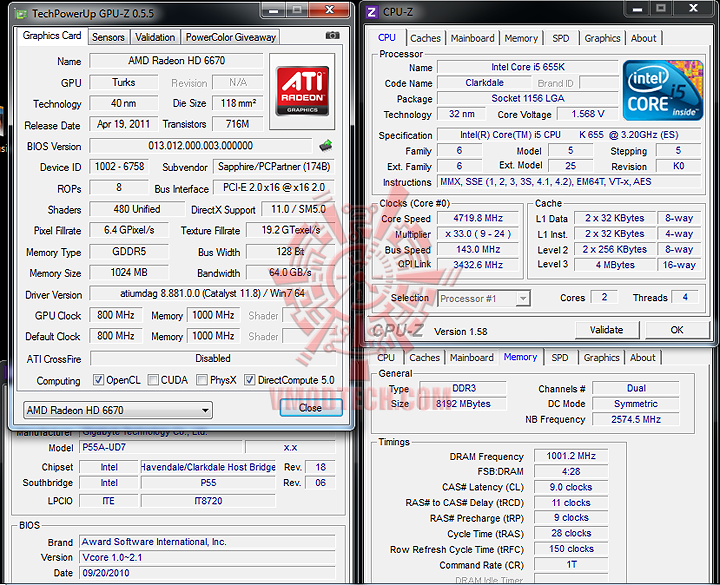Click the Release Date Apr 19, 2011 field

(124, 124)
